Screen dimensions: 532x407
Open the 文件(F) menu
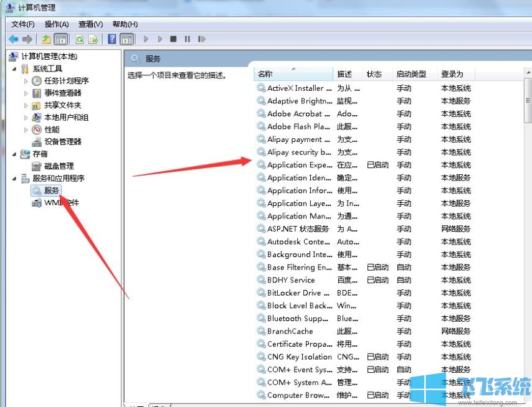[22, 24]
